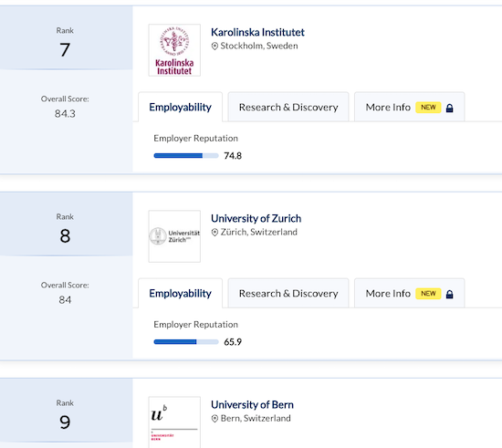
Task: Click the NEW badge on Karolinska's More Info tab
Action: click(428, 107)
